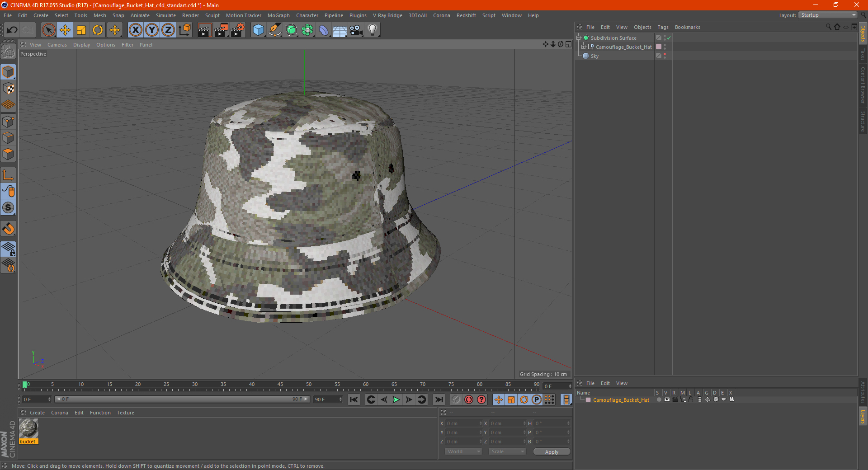The width and height of the screenshot is (868, 470).
Task: Toggle the coordinate system icon
Action: pos(185,30)
